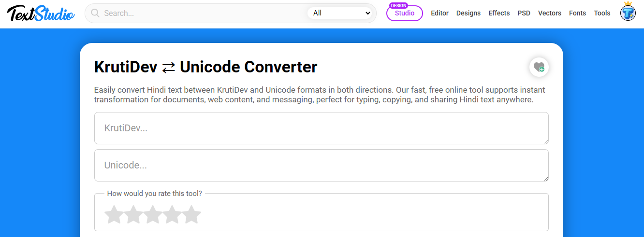Click into the Unicode text area
Viewport: 644px width, 237px height.
[x=322, y=166]
